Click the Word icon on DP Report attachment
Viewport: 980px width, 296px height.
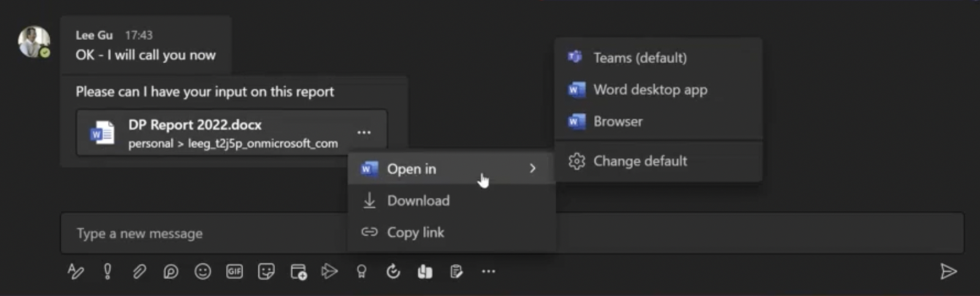click(102, 133)
